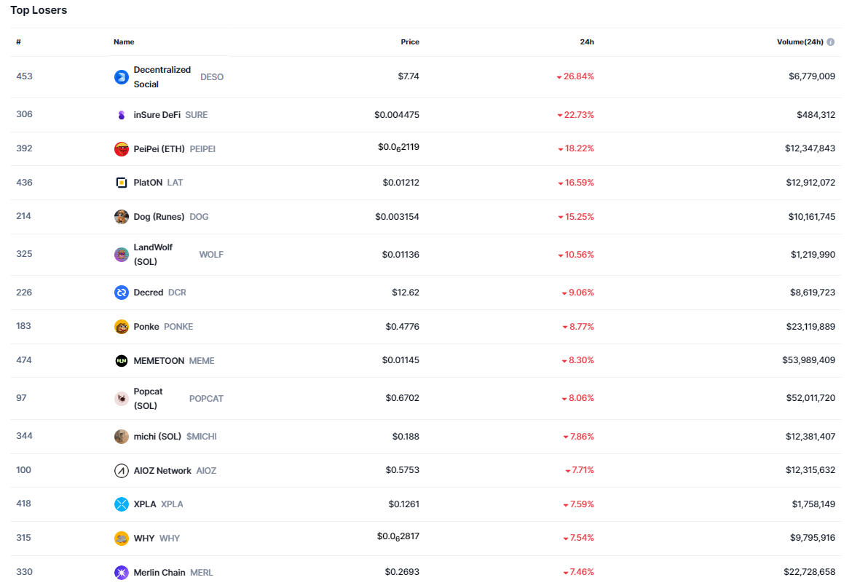Click the Merlin Chain logo icon

[122, 573]
